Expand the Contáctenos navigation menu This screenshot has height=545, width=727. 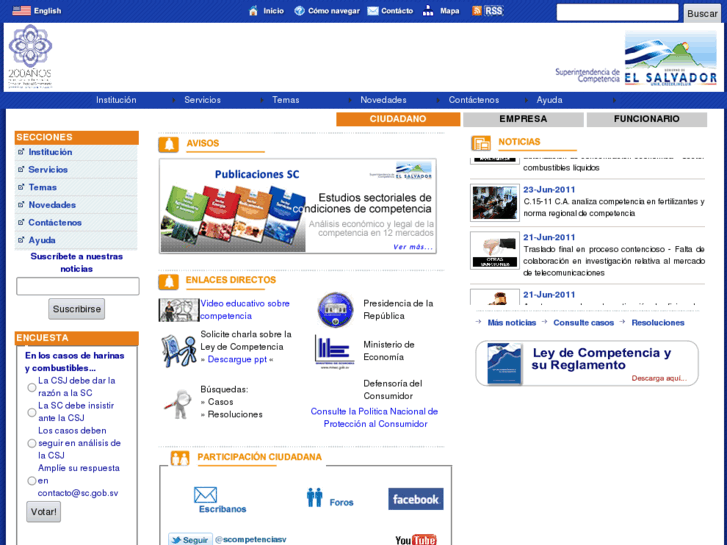[x=474, y=100]
